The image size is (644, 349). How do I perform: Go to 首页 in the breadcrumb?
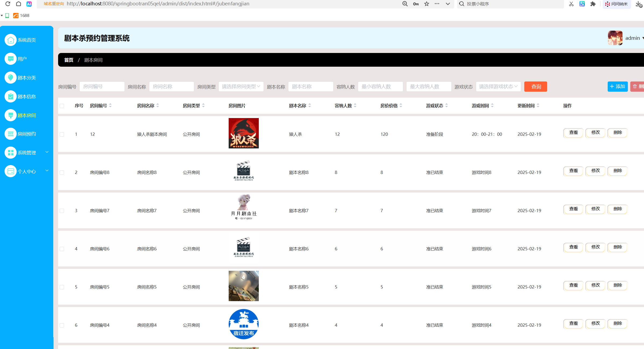click(x=69, y=60)
